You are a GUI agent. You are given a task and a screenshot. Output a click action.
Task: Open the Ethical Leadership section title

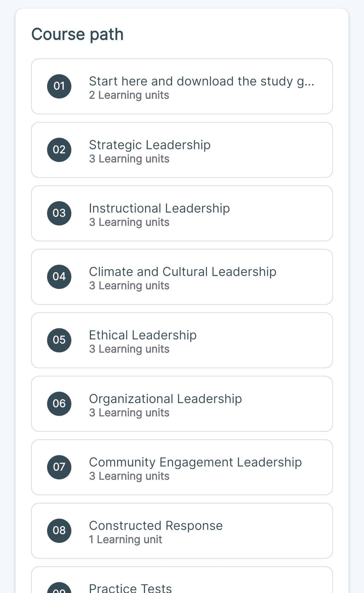coord(143,335)
